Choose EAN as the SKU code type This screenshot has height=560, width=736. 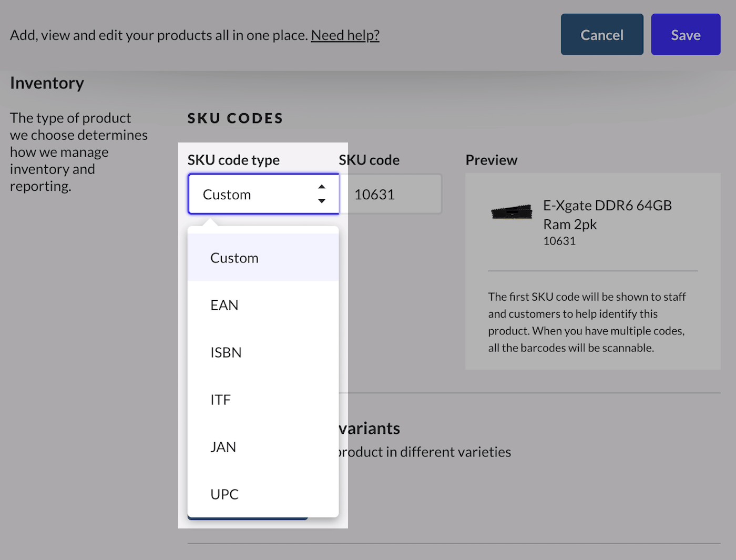224,304
